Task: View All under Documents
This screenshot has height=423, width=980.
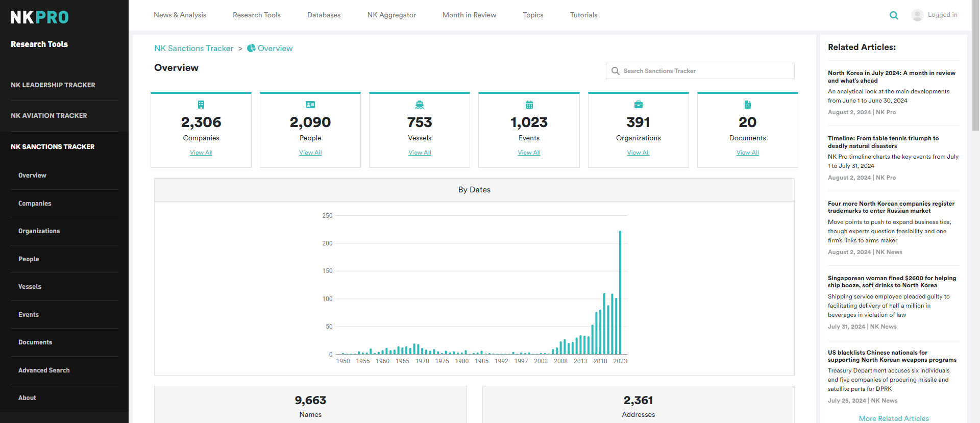Action: [748, 153]
